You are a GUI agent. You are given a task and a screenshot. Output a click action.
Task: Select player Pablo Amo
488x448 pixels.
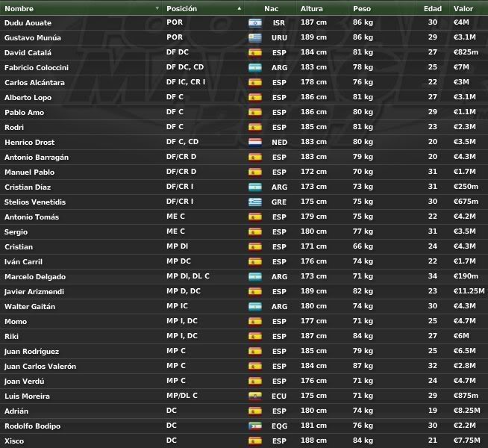point(25,113)
